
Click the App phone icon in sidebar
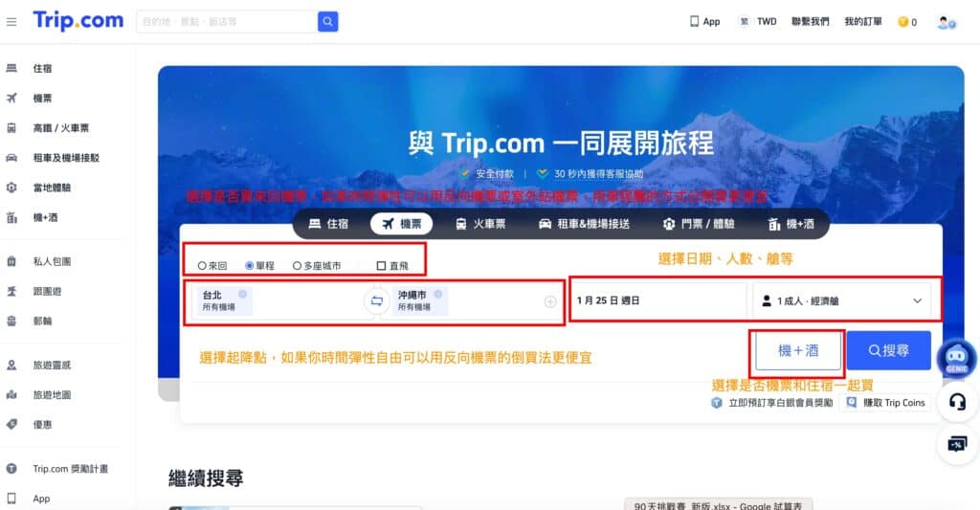(11, 499)
